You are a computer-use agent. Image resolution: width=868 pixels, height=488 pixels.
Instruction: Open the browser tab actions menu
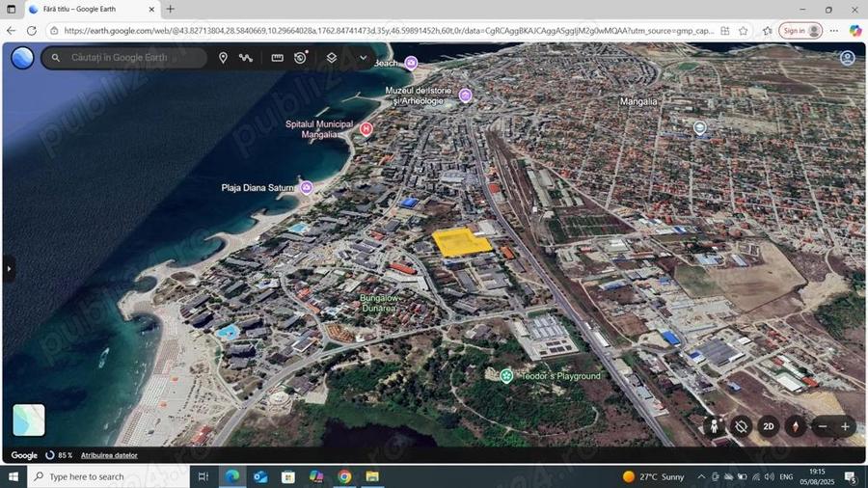click(x=11, y=9)
